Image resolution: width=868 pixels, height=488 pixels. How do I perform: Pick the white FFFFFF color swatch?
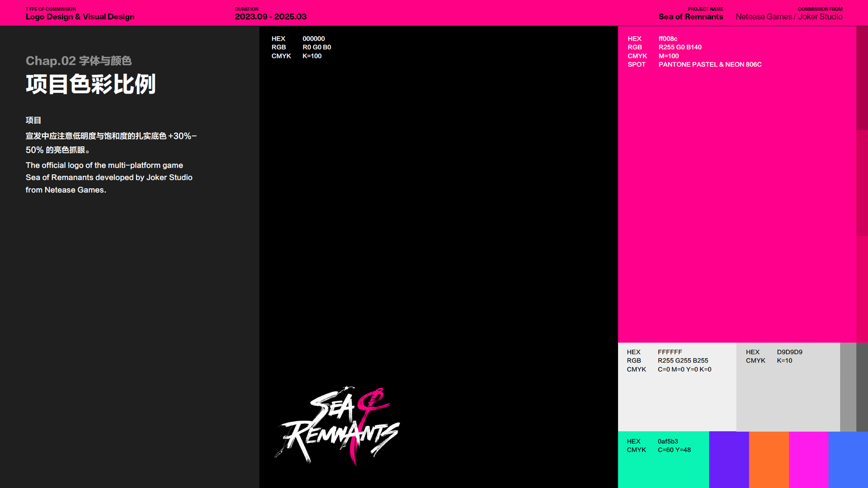coord(677,387)
